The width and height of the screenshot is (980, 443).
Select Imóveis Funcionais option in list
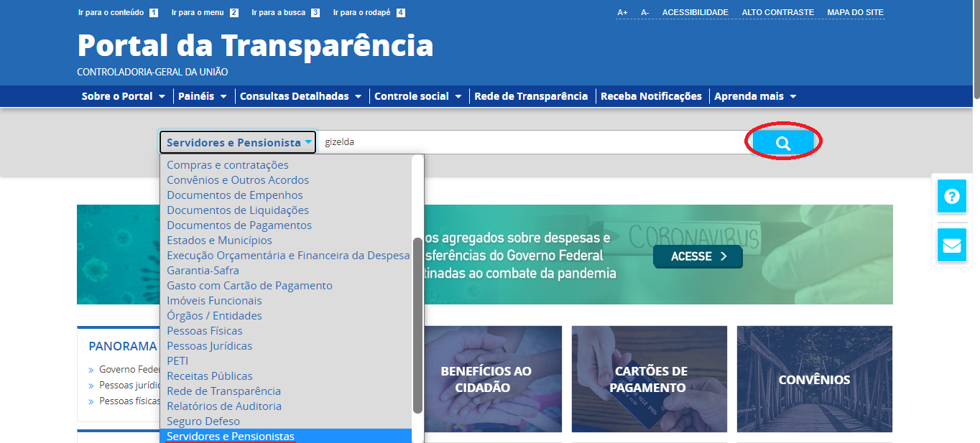click(x=214, y=301)
